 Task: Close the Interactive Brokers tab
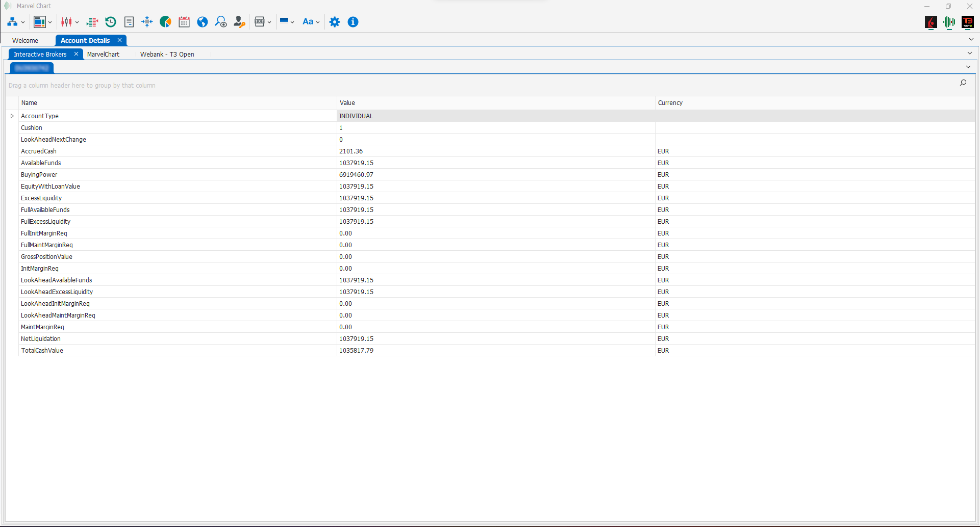pyautogui.click(x=76, y=54)
